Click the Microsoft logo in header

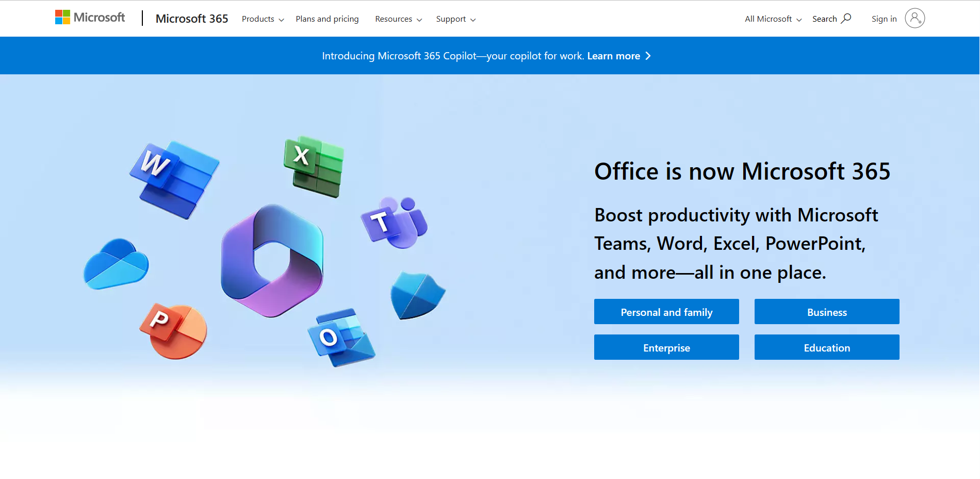tap(90, 18)
